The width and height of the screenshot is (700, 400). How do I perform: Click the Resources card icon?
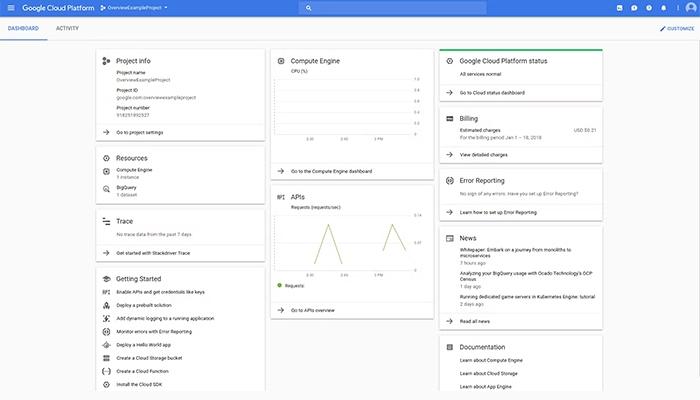pos(106,158)
